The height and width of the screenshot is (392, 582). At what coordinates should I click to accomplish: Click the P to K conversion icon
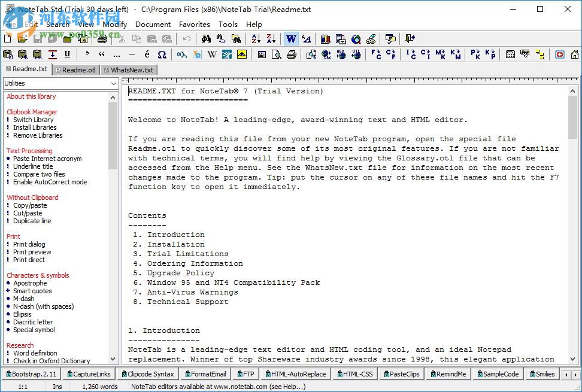[475, 54]
